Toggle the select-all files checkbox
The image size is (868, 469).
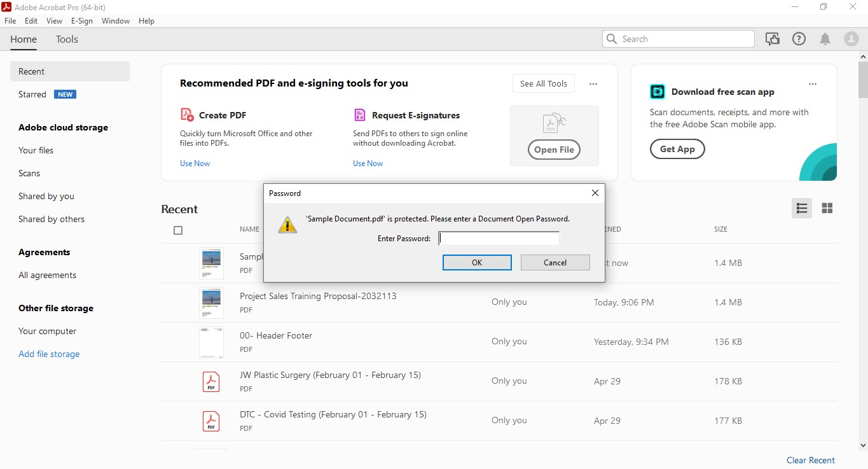[178, 230]
